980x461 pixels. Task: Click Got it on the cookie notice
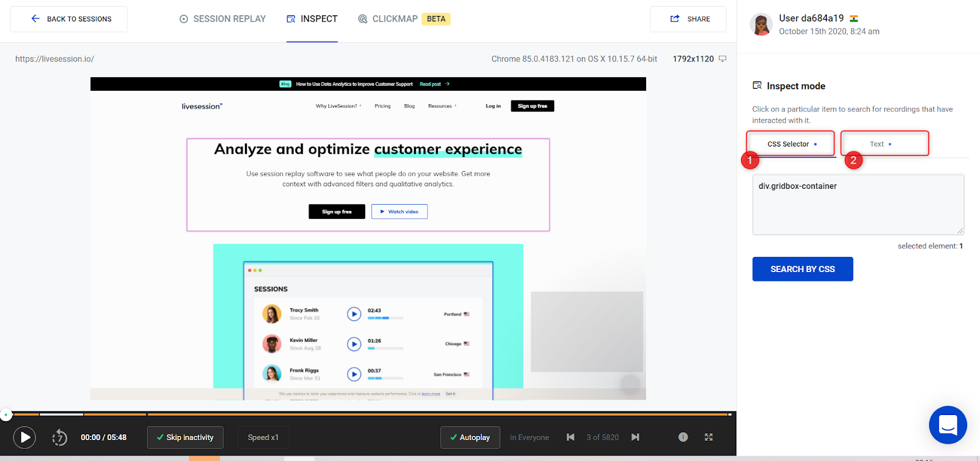[450, 394]
